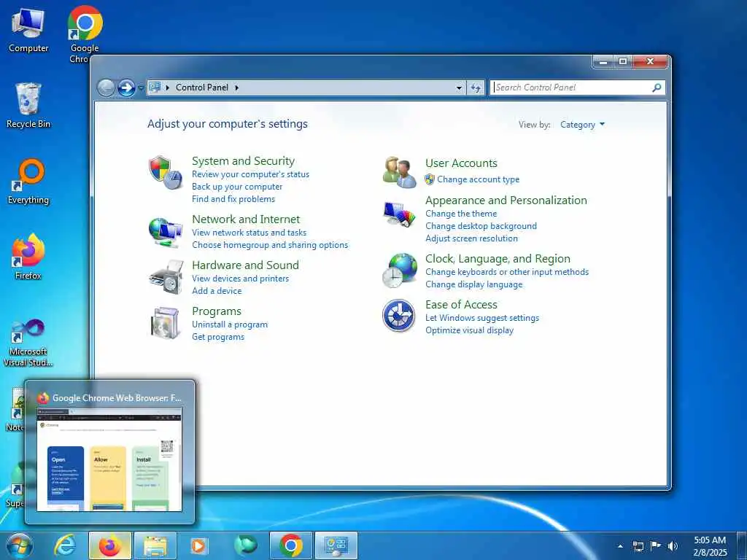Click the Windows Start orb
The width and height of the screenshot is (747, 560).
20,546
